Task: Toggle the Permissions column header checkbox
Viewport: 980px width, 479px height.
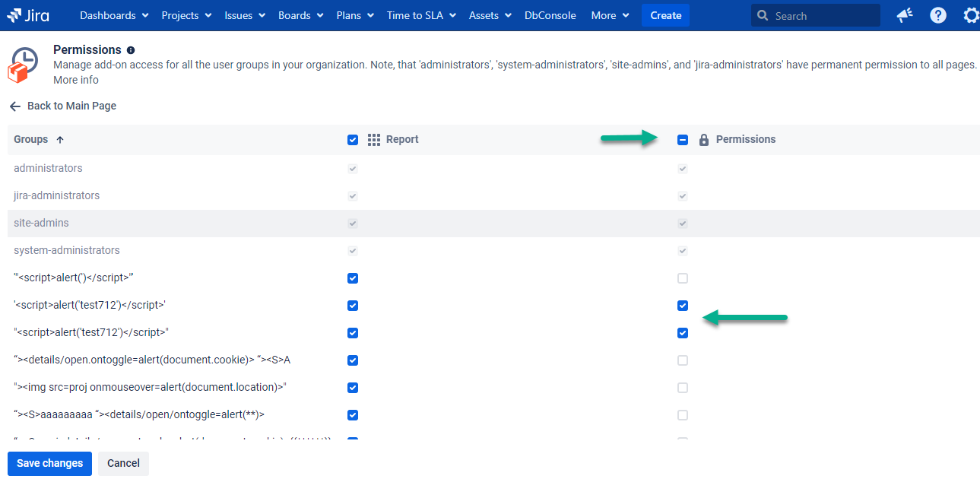Action: [683, 140]
